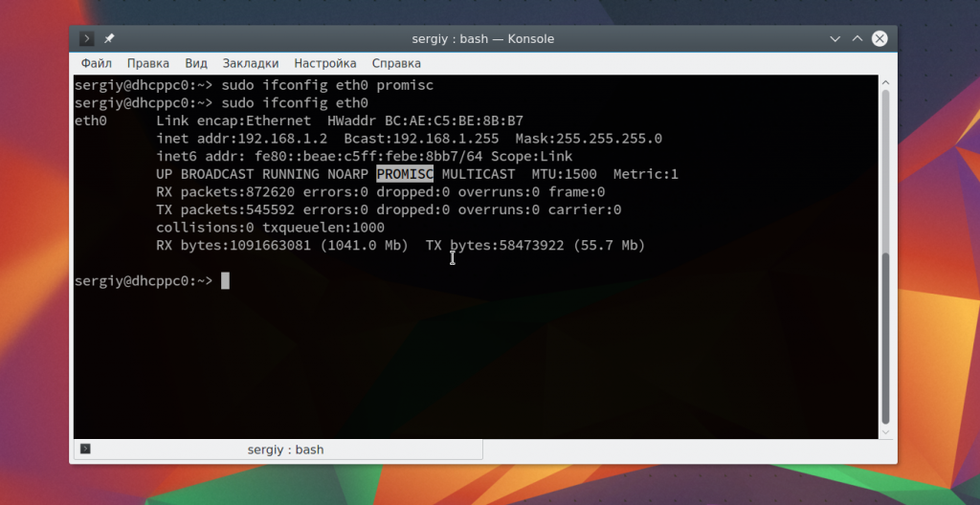Click the terminal icon on the bash tab
This screenshot has width=980, height=505.
tap(85, 449)
